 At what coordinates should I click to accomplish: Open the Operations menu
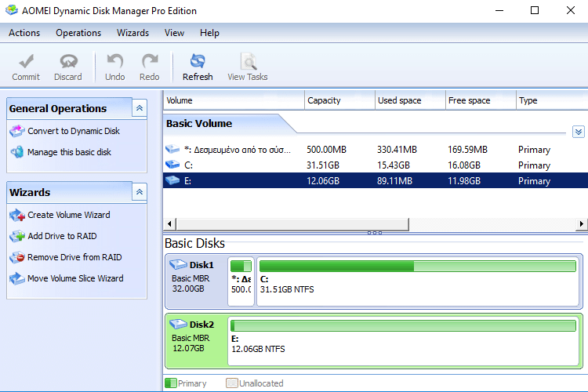pos(78,33)
